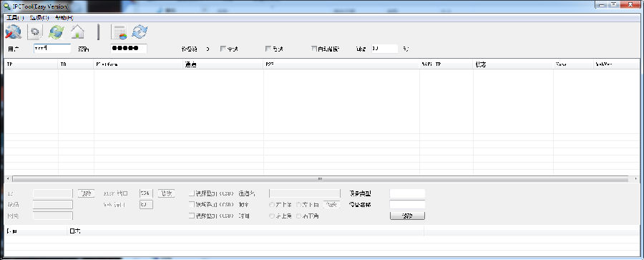Screen dimensions: 644x260
Task: Select the 左上角 radio in the middle OSD row
Action: (x=272, y=204)
